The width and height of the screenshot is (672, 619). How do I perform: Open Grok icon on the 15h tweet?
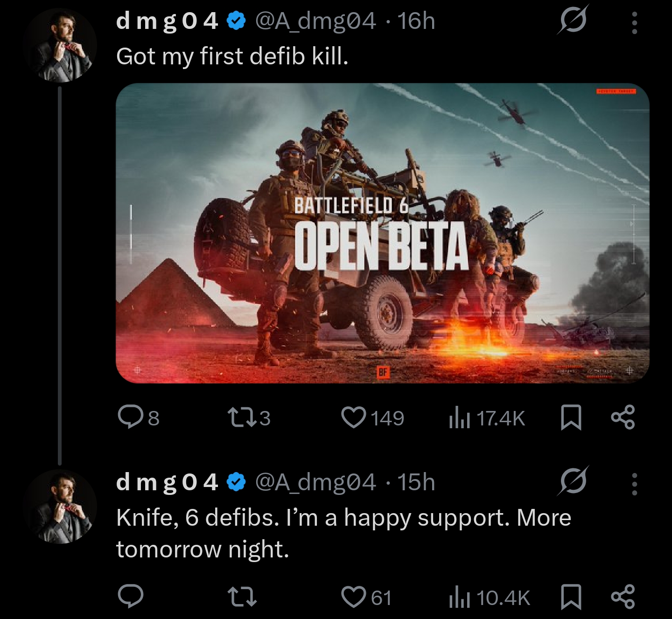click(x=573, y=481)
